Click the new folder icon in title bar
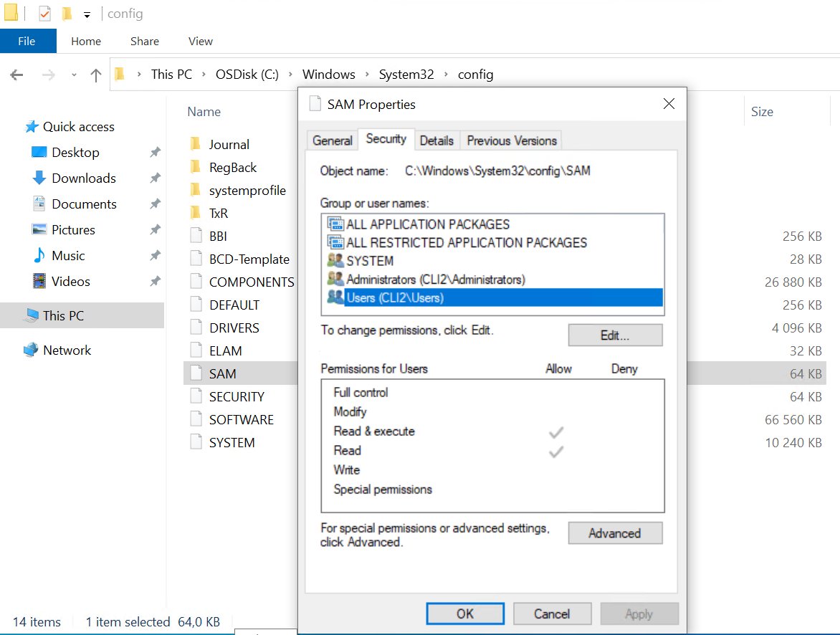 point(67,14)
